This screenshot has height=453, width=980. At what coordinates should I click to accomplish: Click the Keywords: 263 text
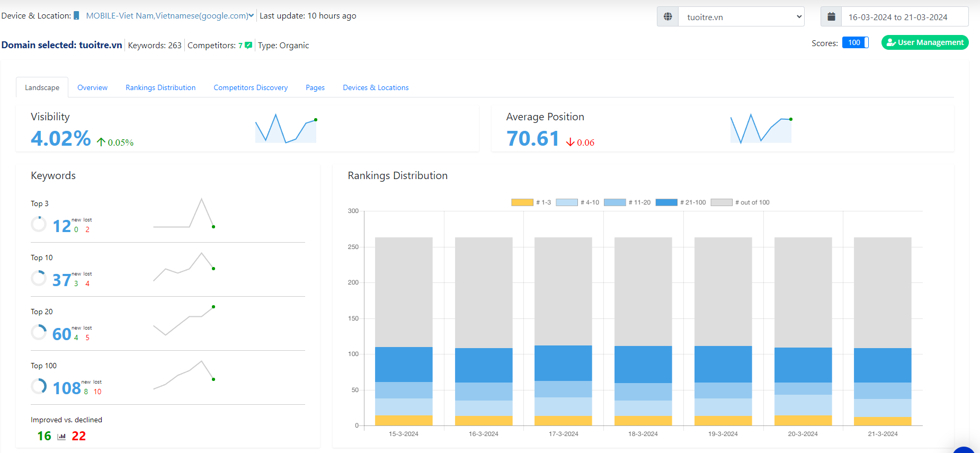(x=155, y=45)
